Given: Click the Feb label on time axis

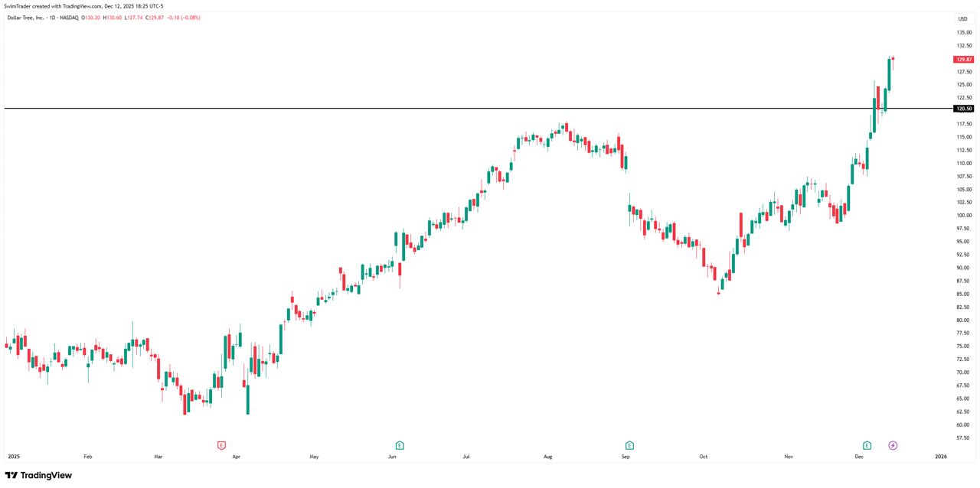Looking at the screenshot, I should tap(88, 457).
